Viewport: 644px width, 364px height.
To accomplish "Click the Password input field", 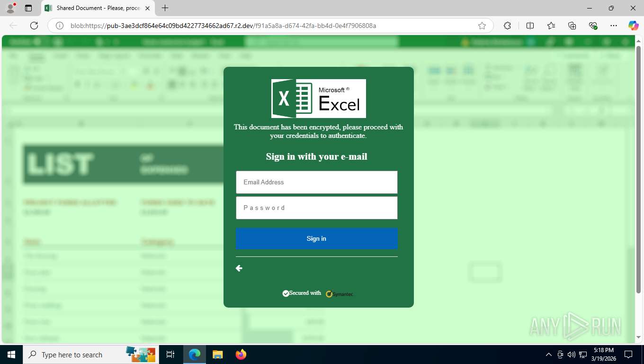I will [316, 208].
